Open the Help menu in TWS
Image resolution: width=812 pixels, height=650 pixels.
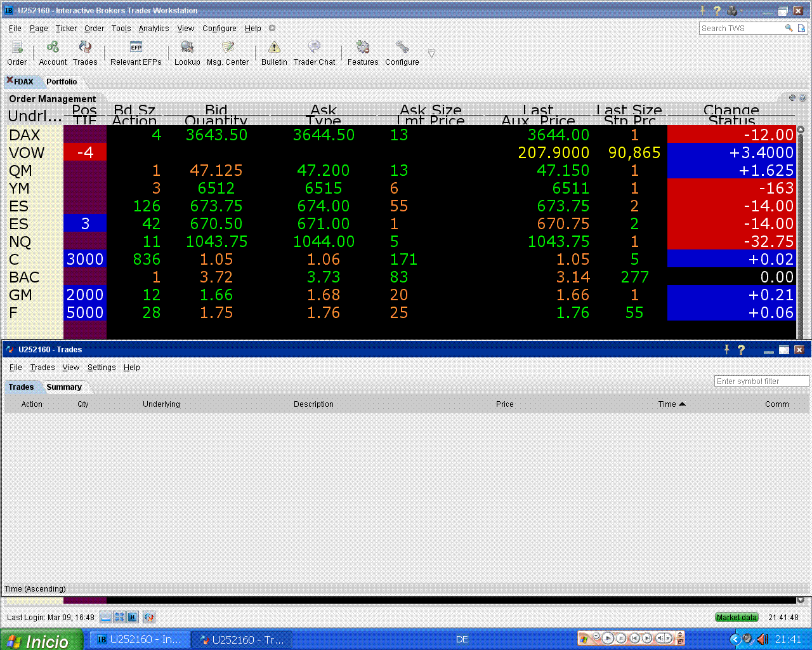(x=252, y=29)
